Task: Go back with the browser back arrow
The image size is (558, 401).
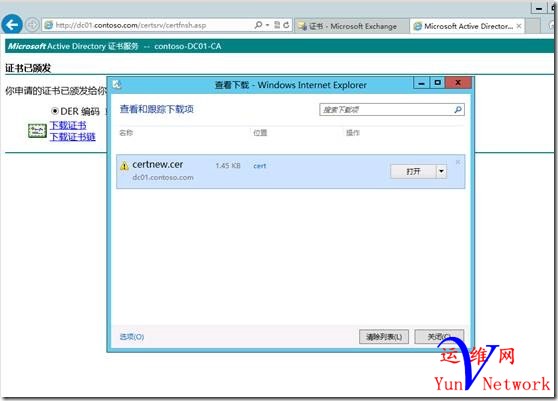Action: point(11,25)
